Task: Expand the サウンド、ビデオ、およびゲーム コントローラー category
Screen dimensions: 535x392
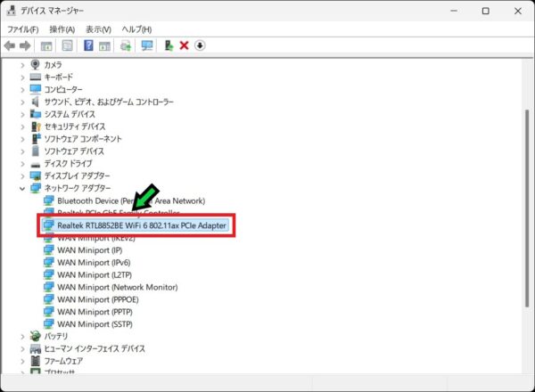Action: click(22, 102)
